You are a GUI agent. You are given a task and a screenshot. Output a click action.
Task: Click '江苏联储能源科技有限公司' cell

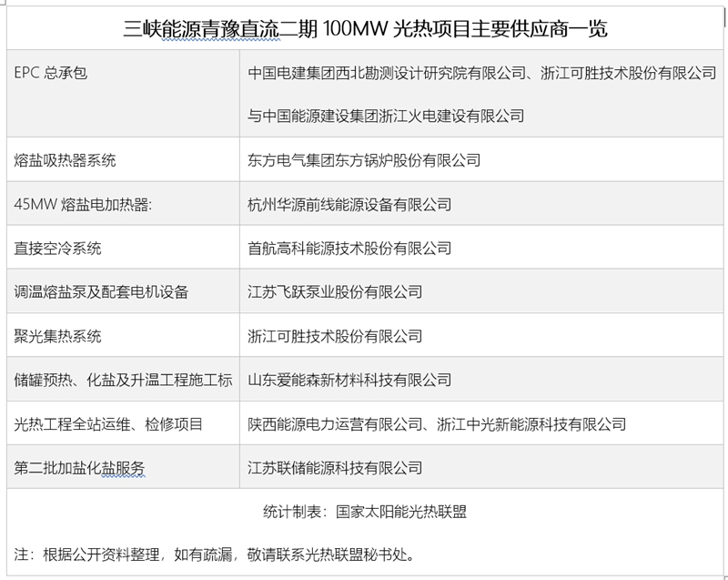coord(481,467)
